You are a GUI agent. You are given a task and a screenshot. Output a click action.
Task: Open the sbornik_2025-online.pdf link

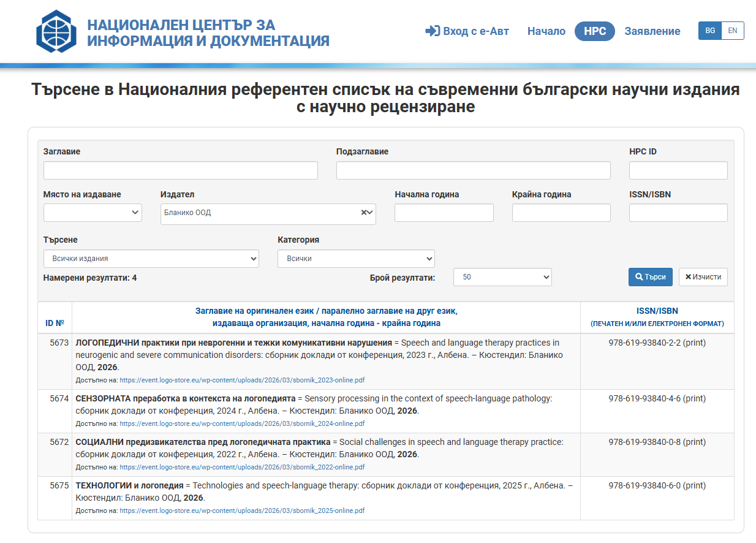(x=242, y=511)
